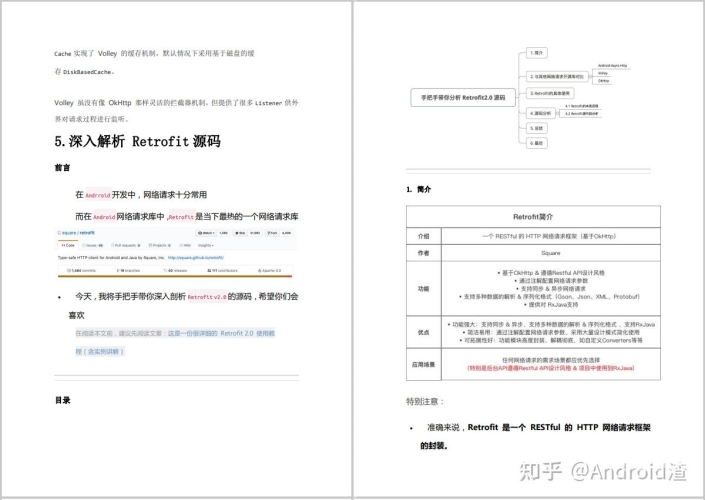The width and height of the screenshot is (705, 500).
Task: Select the mind map root node 手把手带你分析 Retrofit2.0 源码
Action: [x=463, y=98]
